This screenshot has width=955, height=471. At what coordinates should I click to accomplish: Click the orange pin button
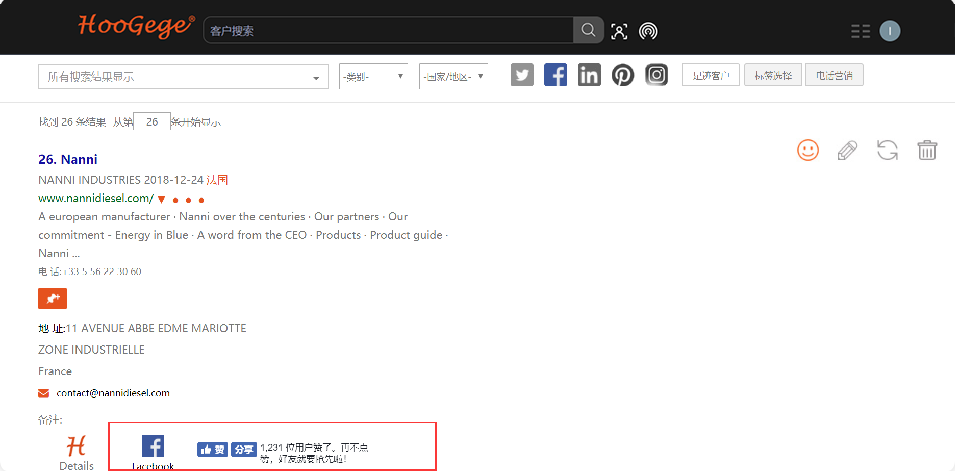pyautogui.click(x=52, y=299)
